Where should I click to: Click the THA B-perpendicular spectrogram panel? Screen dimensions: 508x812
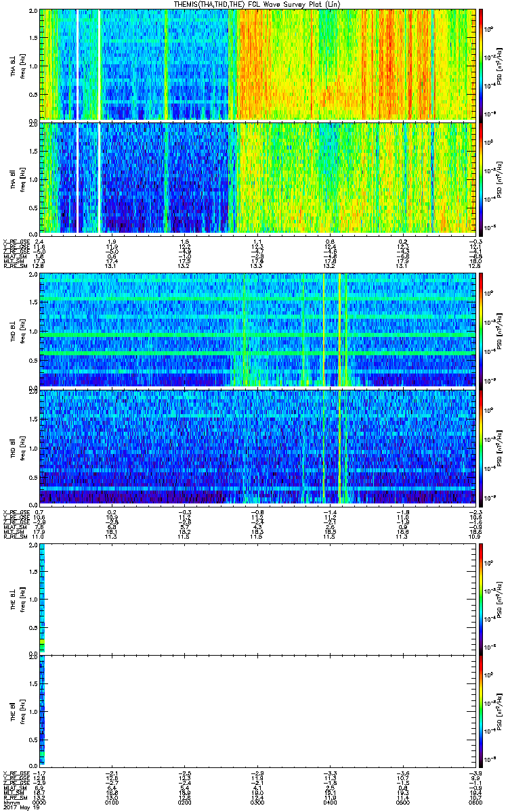click(x=257, y=64)
